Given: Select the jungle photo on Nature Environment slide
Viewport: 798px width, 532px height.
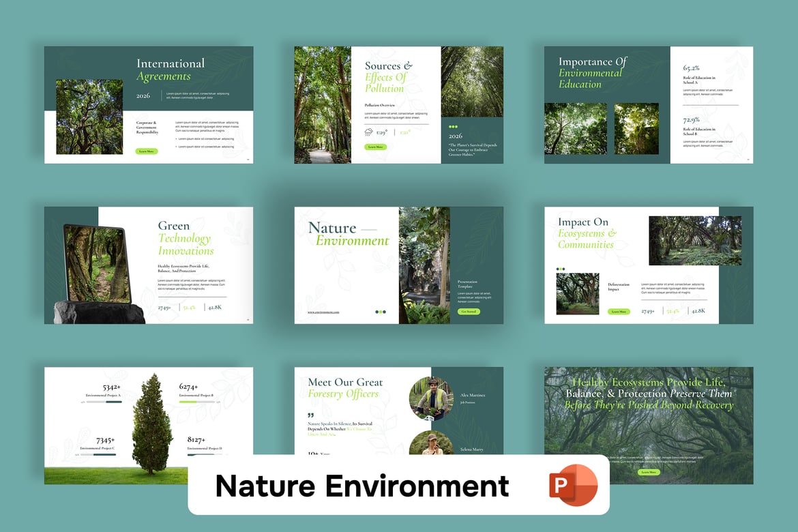Looking at the screenshot, I should [424, 265].
